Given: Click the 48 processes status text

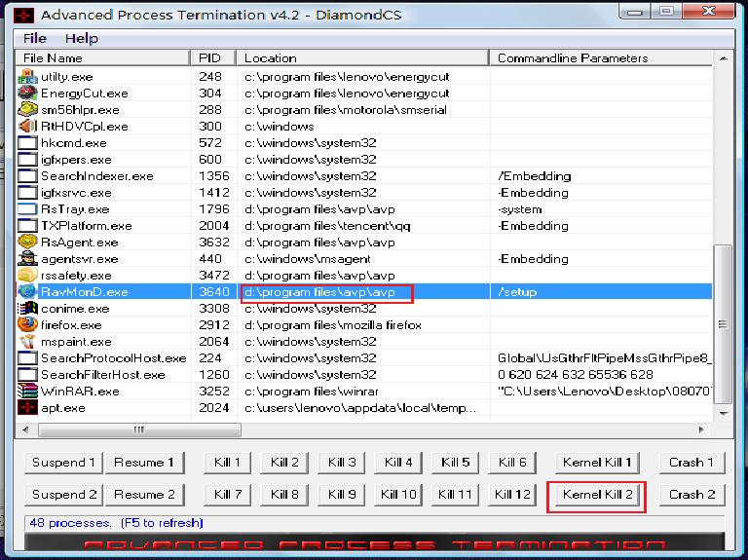Looking at the screenshot, I should (x=70, y=523).
